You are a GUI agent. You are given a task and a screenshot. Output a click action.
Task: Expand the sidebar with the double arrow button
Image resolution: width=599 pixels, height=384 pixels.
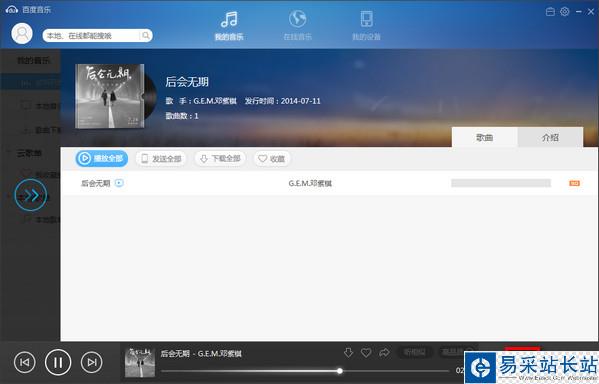[x=31, y=195]
